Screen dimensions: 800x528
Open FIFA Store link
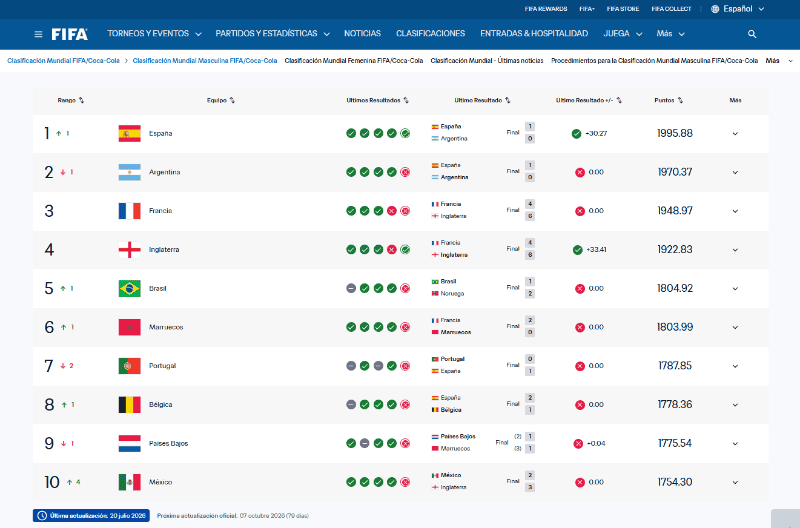[622, 9]
